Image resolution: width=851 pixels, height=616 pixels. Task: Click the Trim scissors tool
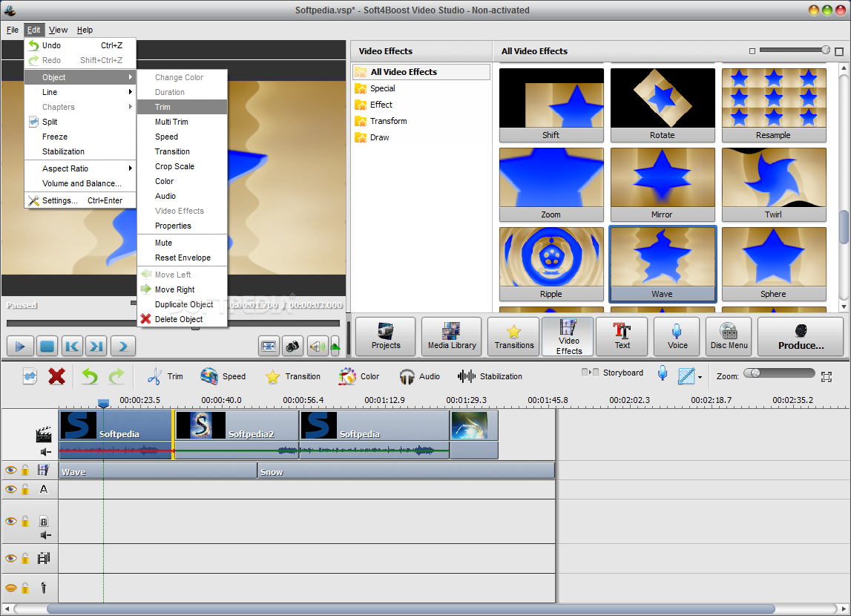165,376
